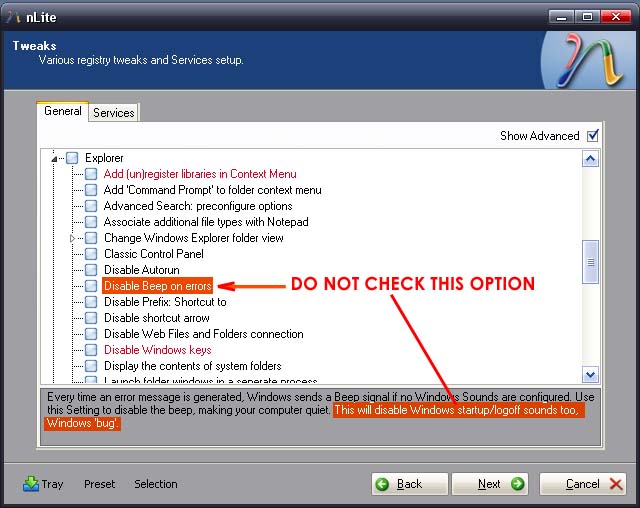Minimize the nLite window
The image size is (640, 508).
click(561, 17)
